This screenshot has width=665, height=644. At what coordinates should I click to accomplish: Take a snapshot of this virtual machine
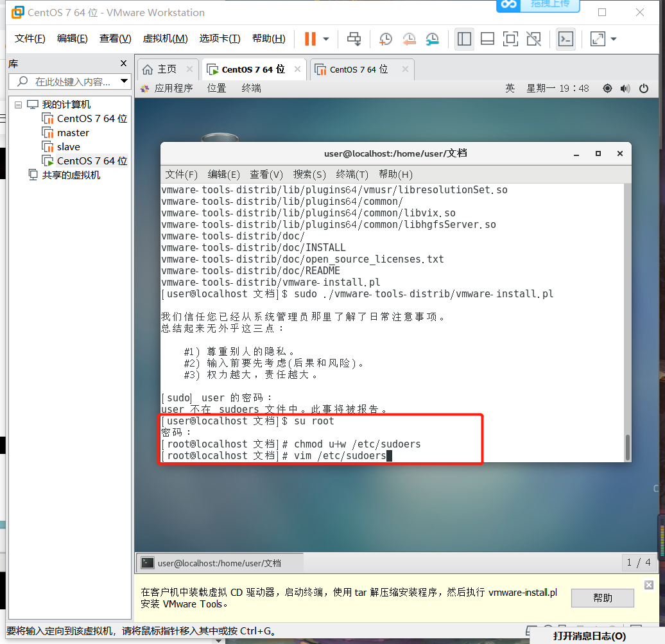pyautogui.click(x=385, y=39)
